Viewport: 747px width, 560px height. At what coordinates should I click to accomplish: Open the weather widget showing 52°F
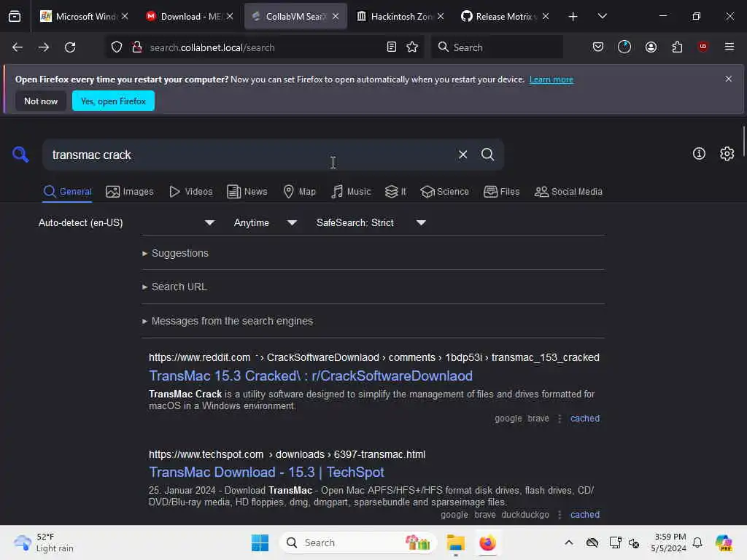(44, 542)
